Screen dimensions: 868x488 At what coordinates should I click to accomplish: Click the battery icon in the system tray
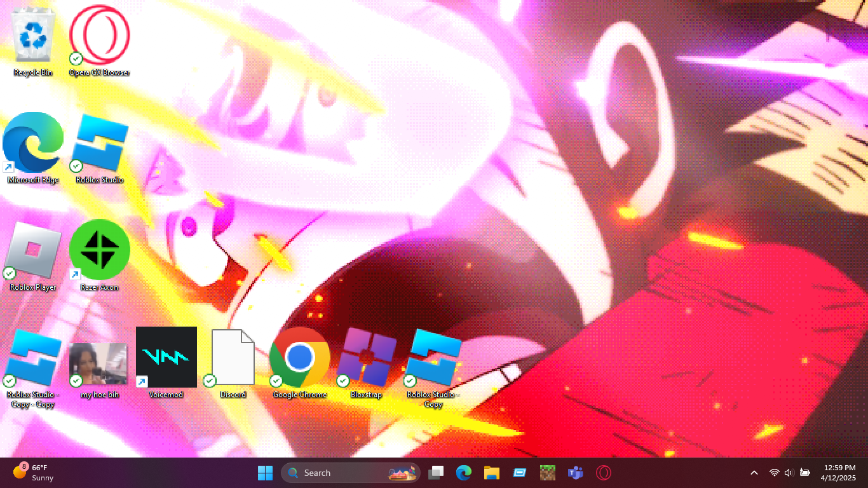pos(804,473)
